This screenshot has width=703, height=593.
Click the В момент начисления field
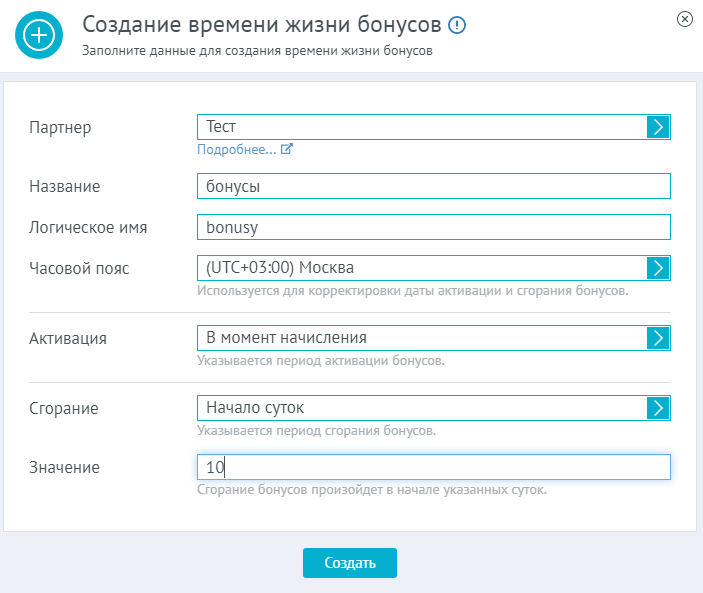coord(422,338)
